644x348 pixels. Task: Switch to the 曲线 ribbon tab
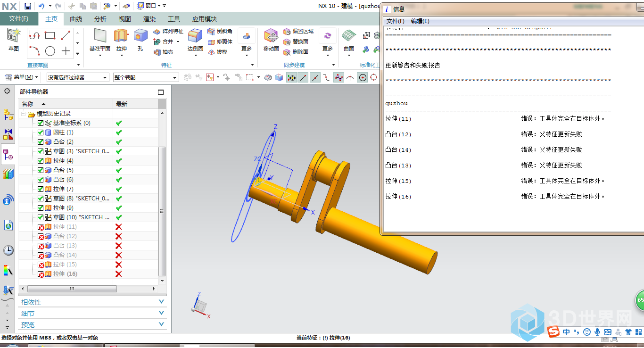76,19
